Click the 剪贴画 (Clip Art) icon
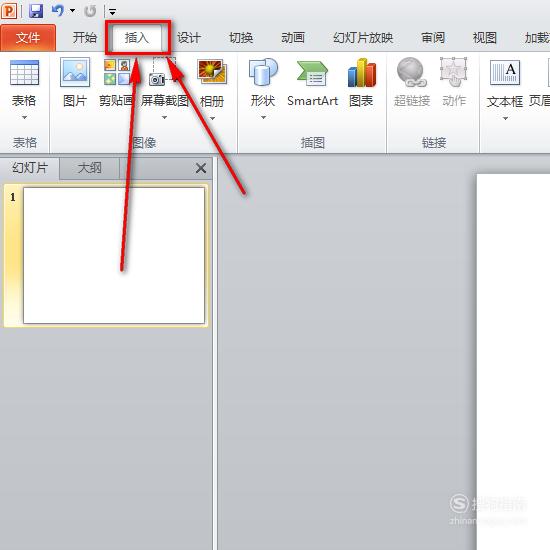The width and height of the screenshot is (550, 550). (117, 72)
